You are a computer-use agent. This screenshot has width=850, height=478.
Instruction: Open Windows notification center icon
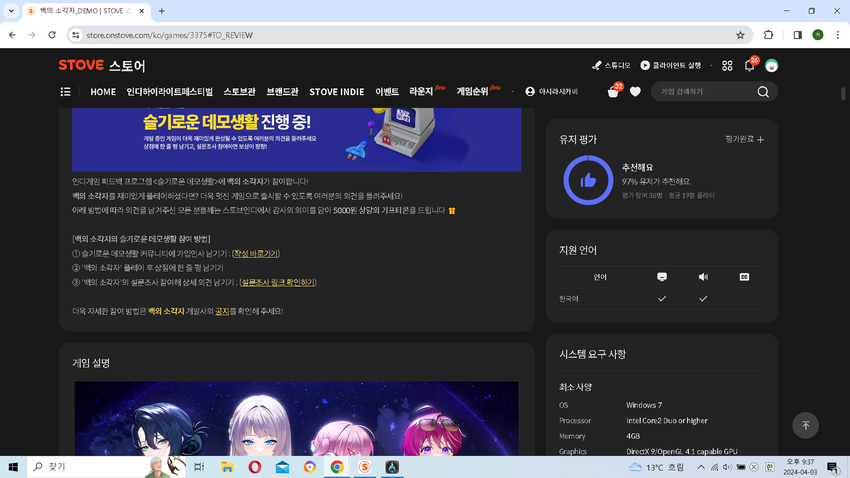pos(833,467)
